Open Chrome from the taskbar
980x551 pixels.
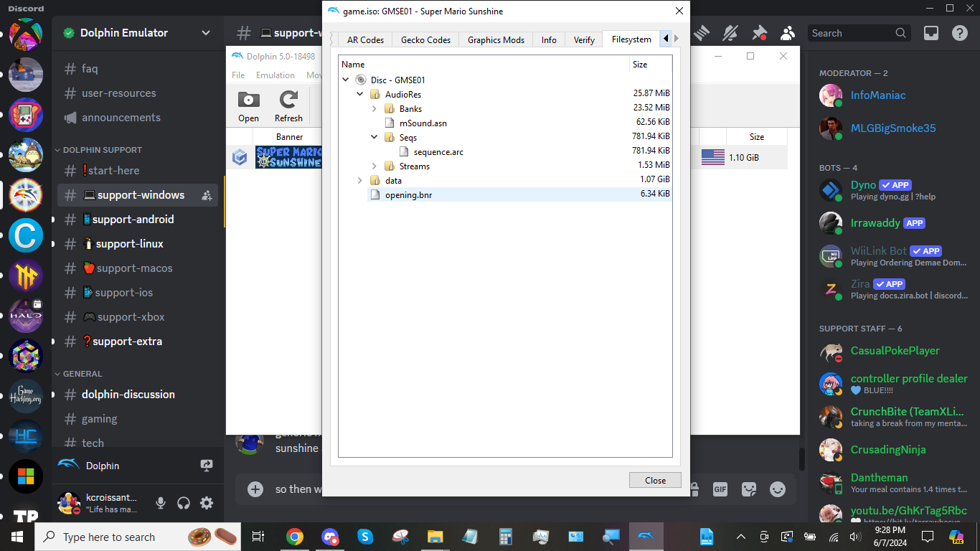pos(294,537)
